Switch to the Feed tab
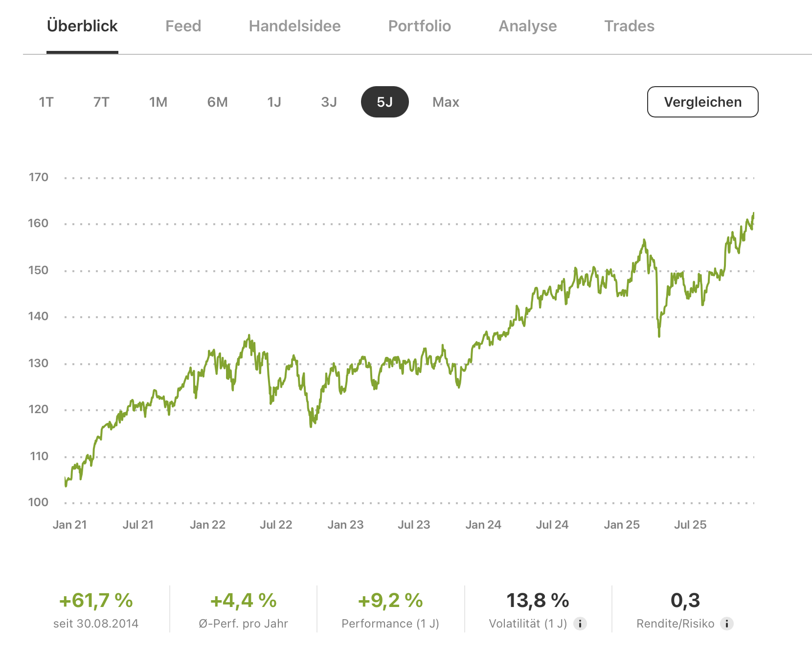 pyautogui.click(x=183, y=26)
